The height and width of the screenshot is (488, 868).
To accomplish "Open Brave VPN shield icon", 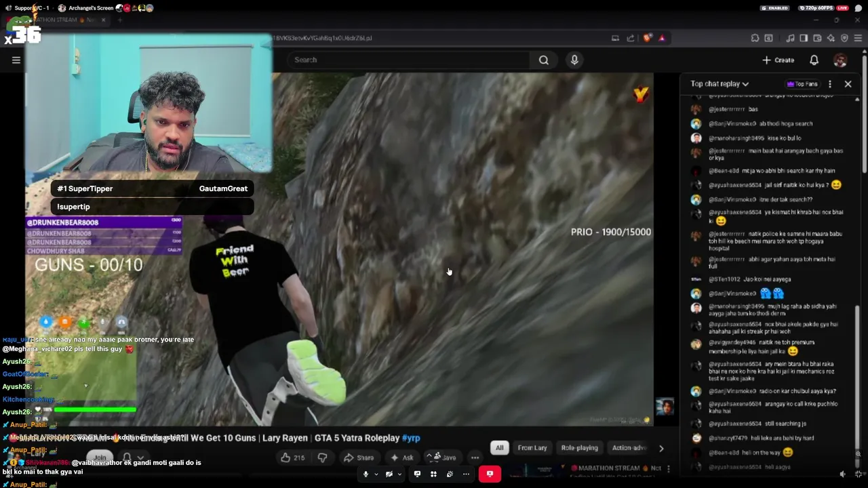I will click(844, 38).
